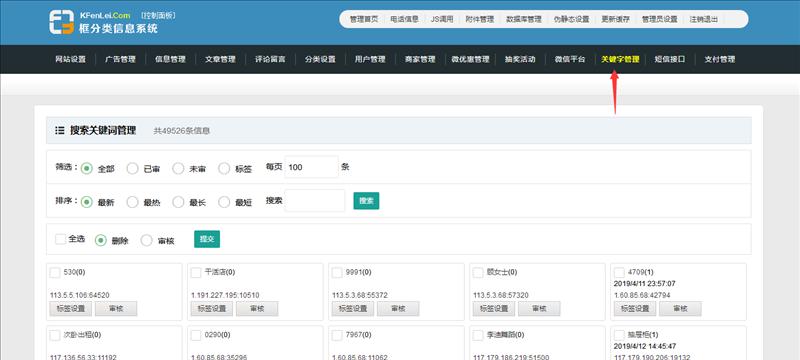Select the 全部 filter radio button
800x360 pixels.
tap(87, 168)
